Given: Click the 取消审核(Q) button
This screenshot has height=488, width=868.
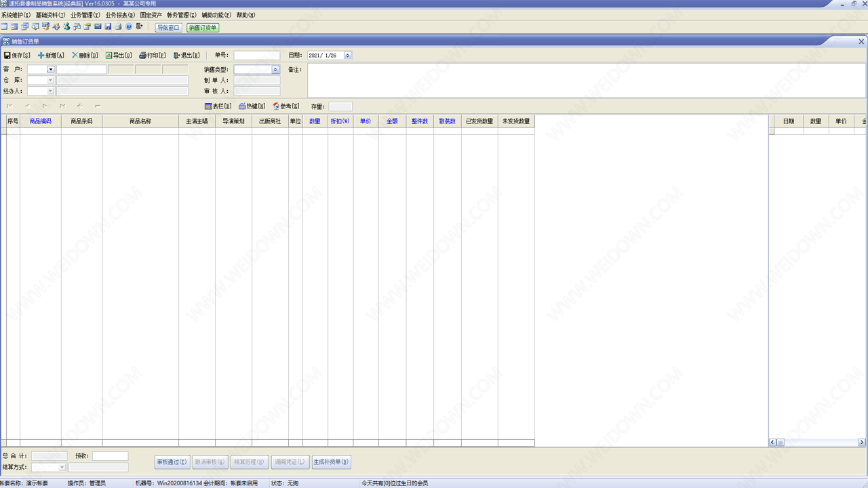Looking at the screenshot, I should coord(210,462).
